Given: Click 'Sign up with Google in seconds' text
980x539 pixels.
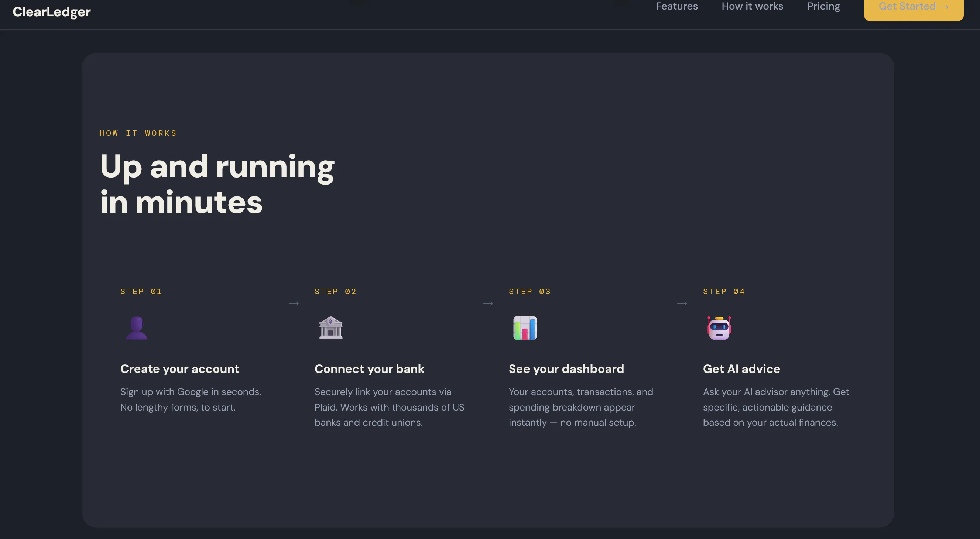Looking at the screenshot, I should click(191, 392).
